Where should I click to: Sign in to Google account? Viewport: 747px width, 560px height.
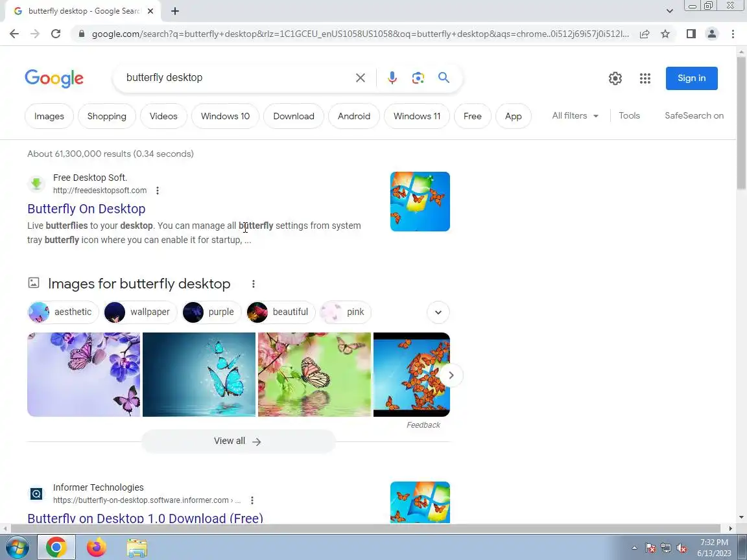pos(692,78)
